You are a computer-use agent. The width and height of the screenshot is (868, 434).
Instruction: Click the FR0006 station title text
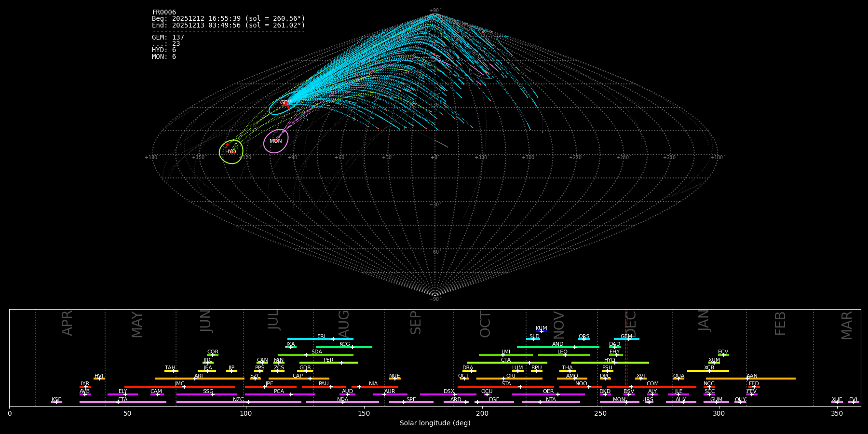pyautogui.click(x=164, y=12)
